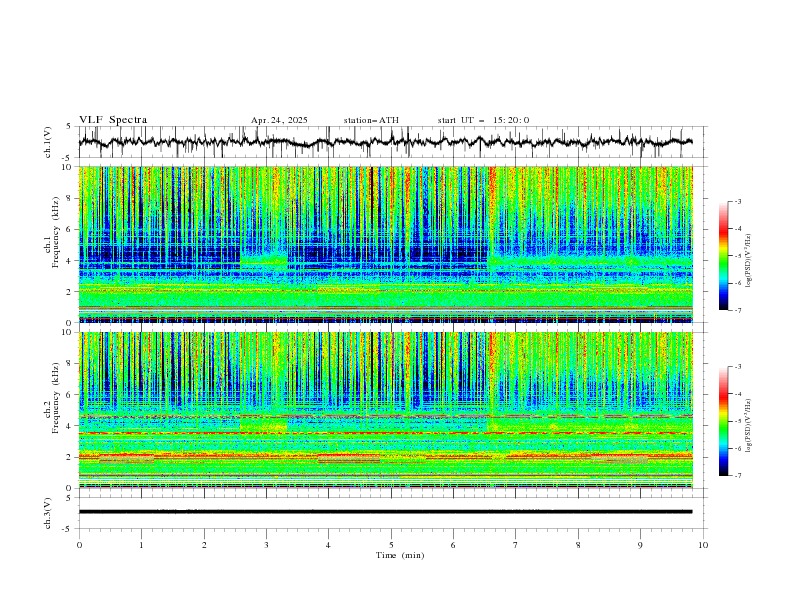This screenshot has height=612, width=792.
Task: Click the "4" kHz tick of ch.1 spectrogram
Action: point(71,261)
